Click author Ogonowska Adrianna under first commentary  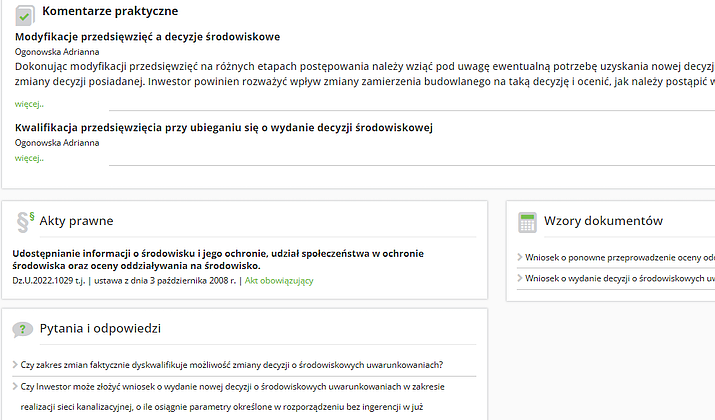[57, 51]
